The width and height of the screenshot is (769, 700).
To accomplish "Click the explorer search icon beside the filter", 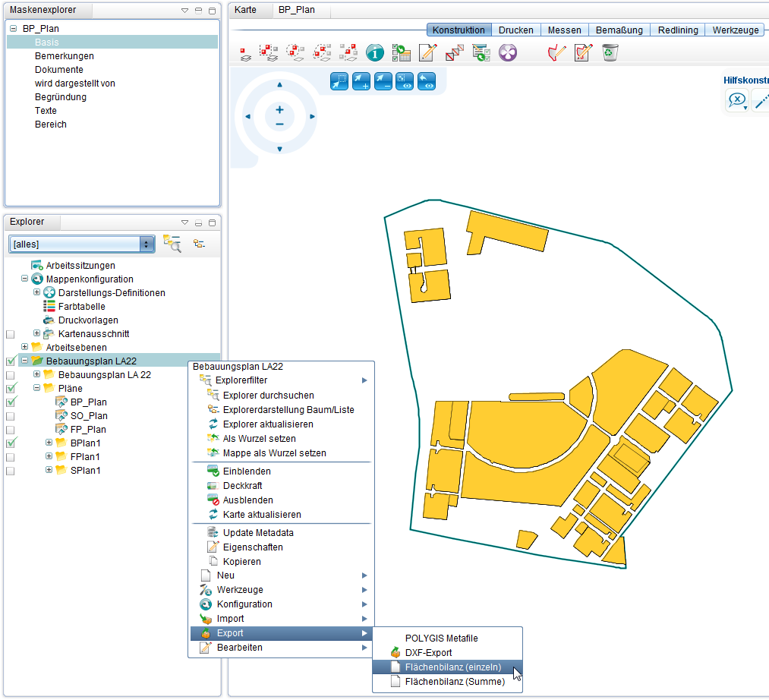I will [172, 244].
